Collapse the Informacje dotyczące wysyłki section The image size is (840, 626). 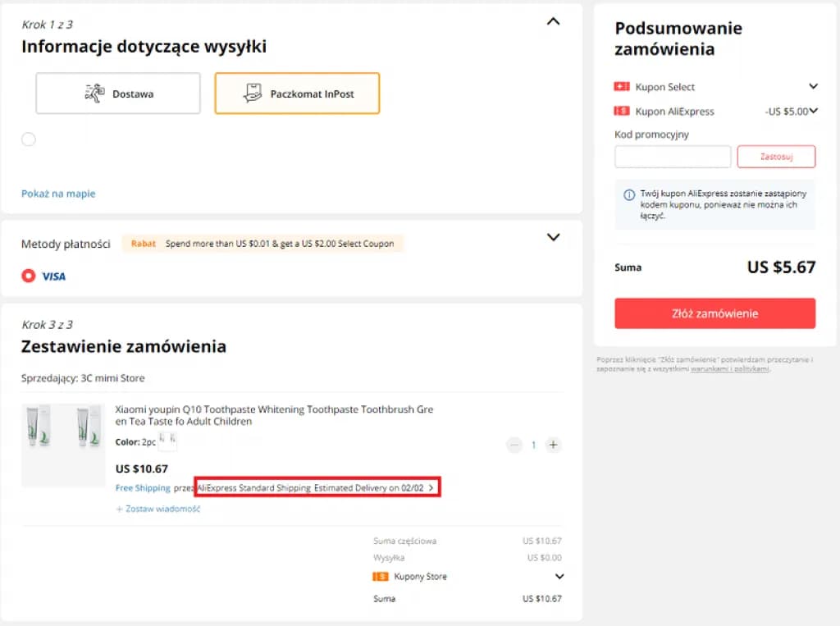point(554,21)
